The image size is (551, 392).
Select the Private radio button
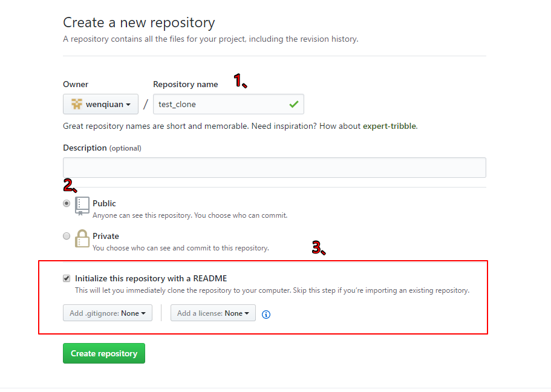point(67,237)
